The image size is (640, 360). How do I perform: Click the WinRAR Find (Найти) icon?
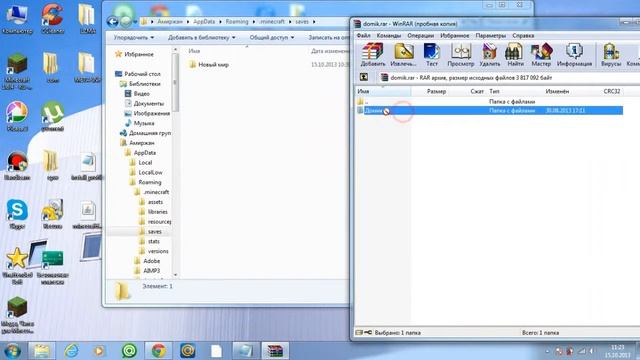(x=515, y=55)
